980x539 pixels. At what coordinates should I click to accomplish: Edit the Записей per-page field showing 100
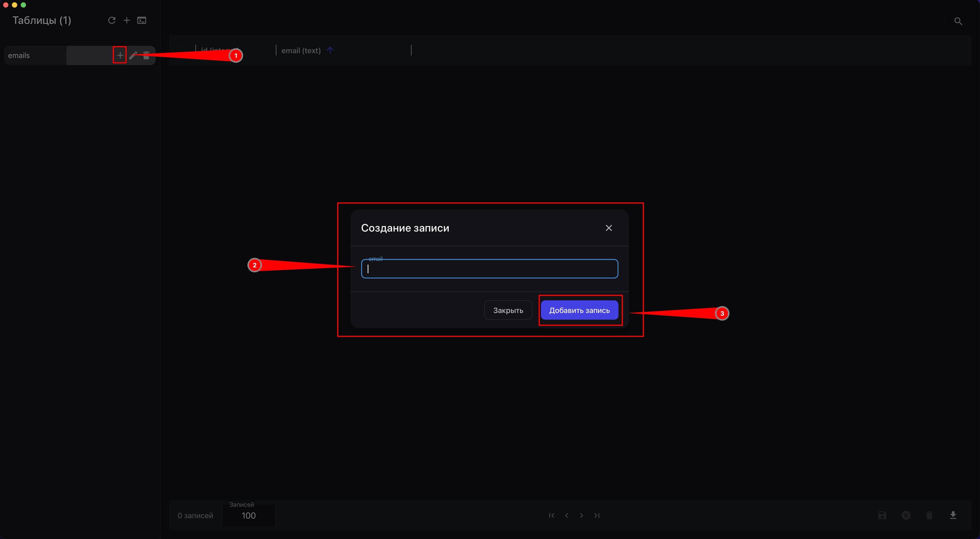(248, 516)
